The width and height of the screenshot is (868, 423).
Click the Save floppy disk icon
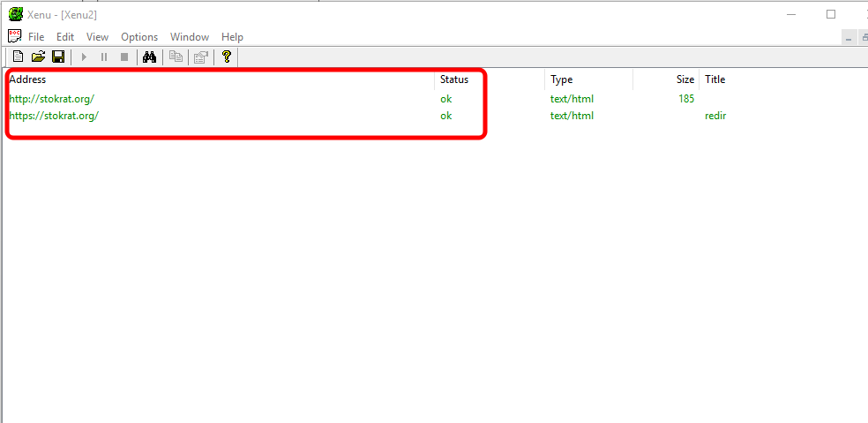(x=58, y=57)
